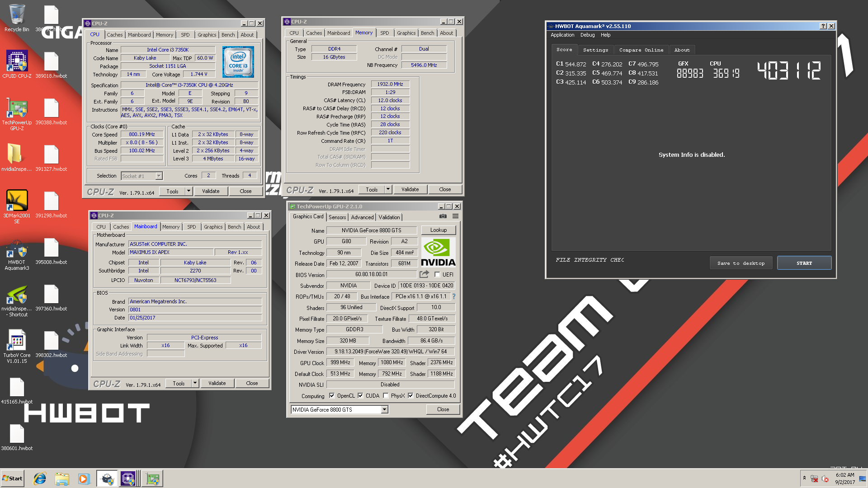Image resolution: width=868 pixels, height=488 pixels.
Task: Select the 415165.hwbot file icon
Action: [17, 391]
